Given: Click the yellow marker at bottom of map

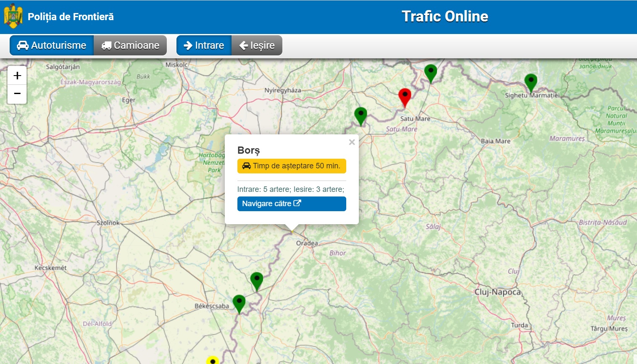Looking at the screenshot, I should pos(213,360).
